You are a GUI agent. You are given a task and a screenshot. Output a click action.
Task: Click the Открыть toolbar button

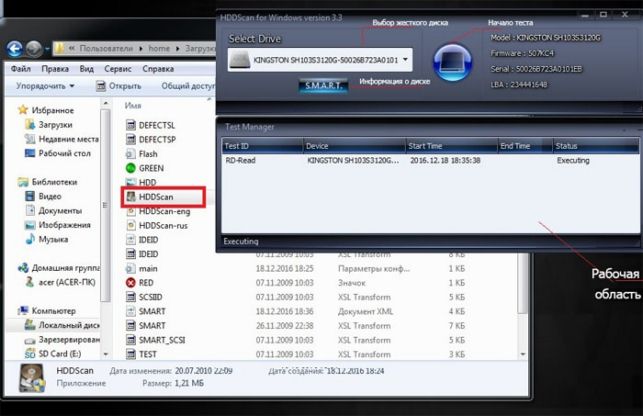(x=119, y=86)
